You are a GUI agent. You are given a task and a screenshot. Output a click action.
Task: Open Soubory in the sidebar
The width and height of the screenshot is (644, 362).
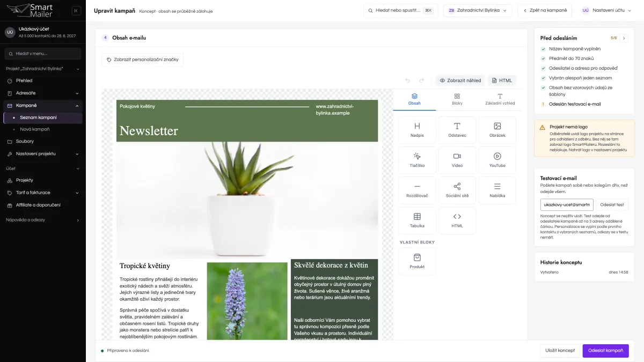[x=43, y=142]
